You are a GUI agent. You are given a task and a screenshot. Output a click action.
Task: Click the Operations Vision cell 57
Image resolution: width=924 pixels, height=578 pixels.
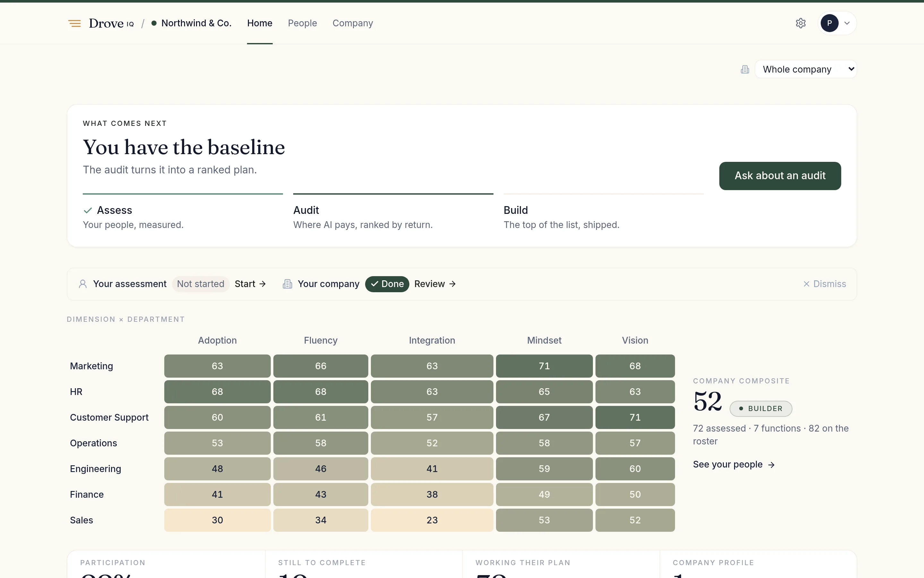(x=635, y=443)
